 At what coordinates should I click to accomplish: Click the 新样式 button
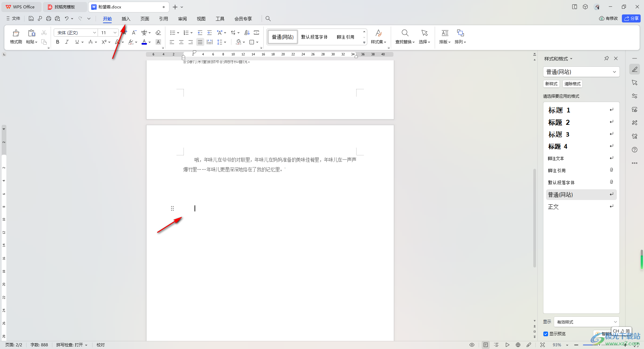(x=551, y=84)
